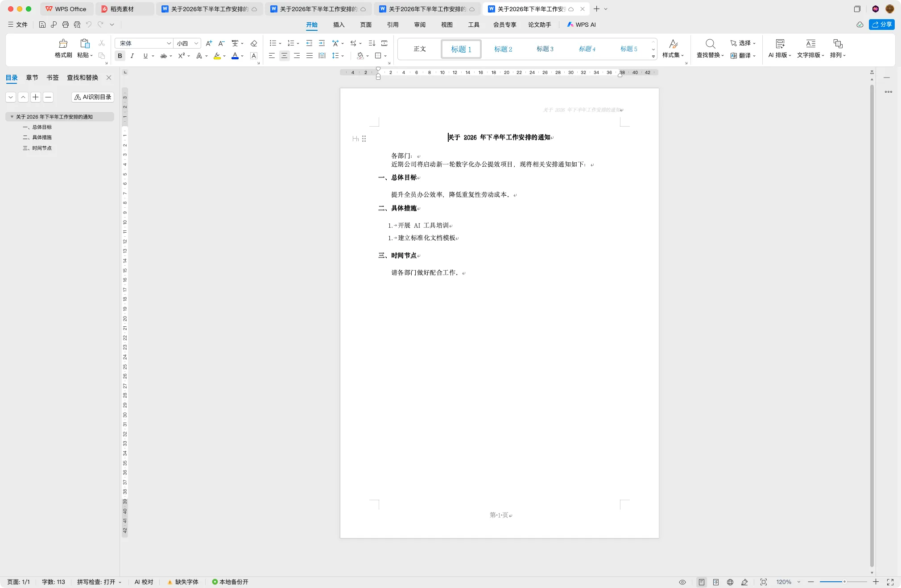Image resolution: width=901 pixels, height=588 pixels.
Task: Open the font size dropdown (小四)
Action: (196, 43)
